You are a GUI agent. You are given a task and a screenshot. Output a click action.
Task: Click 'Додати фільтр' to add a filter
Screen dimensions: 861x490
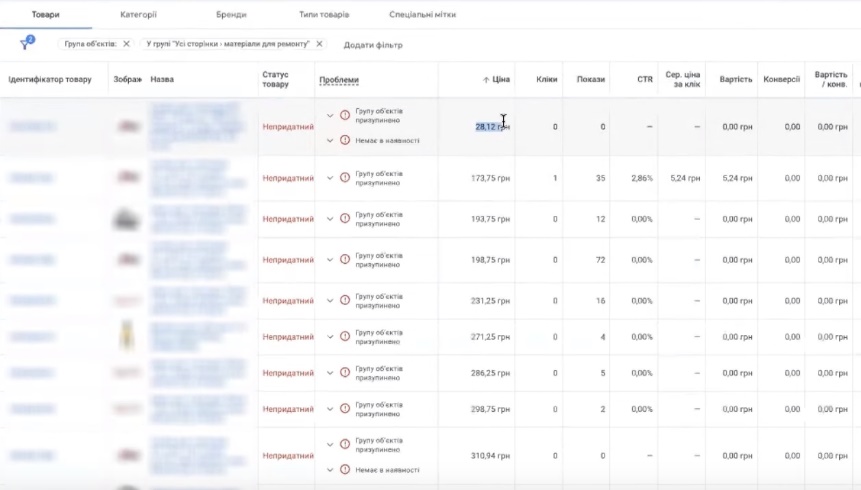tap(372, 45)
